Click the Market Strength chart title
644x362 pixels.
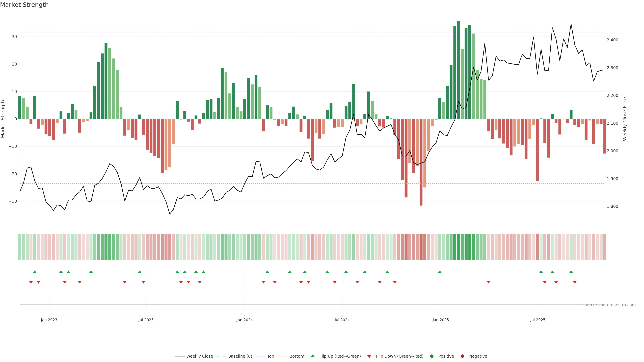coord(24,5)
